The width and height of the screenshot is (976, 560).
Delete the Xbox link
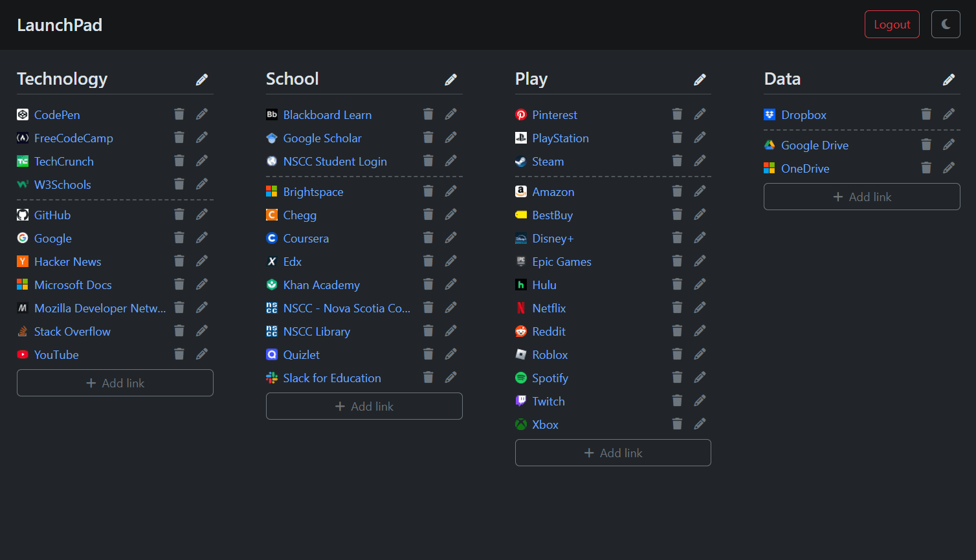pyautogui.click(x=677, y=424)
